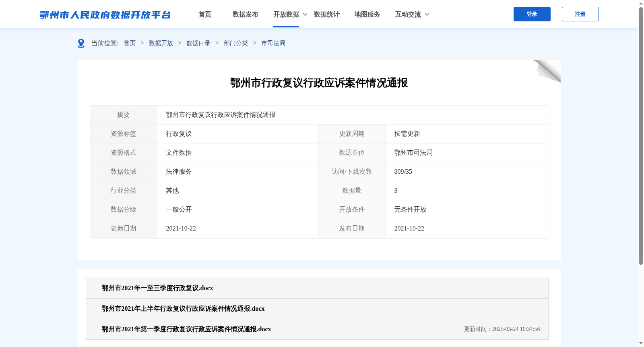Click the 摘要 value text in the table
Image resolution: width=644 pixels, height=347 pixels.
pos(221,115)
